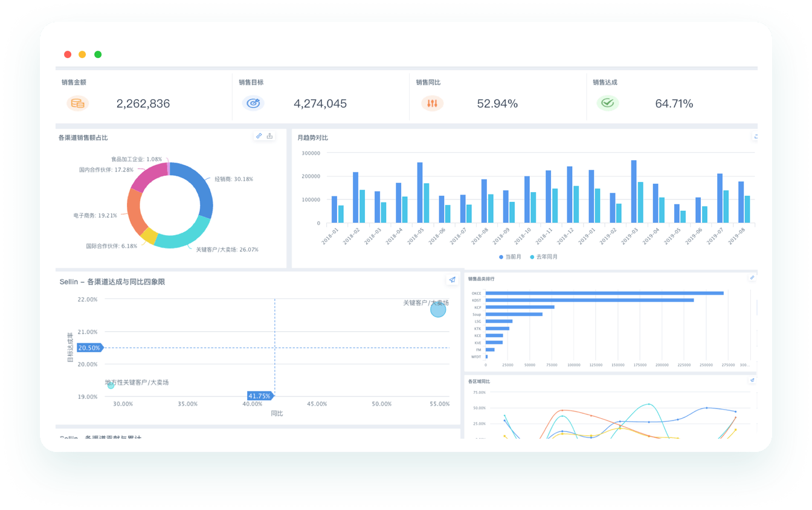Click the 关键客户/大卖场 bubble in quadrant chart

pyautogui.click(x=438, y=310)
